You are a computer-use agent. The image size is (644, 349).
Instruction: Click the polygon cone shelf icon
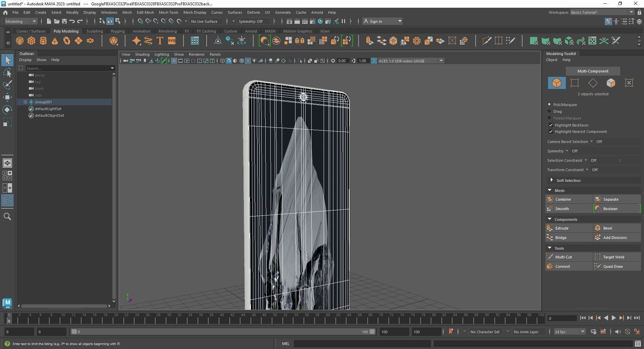[55, 41]
